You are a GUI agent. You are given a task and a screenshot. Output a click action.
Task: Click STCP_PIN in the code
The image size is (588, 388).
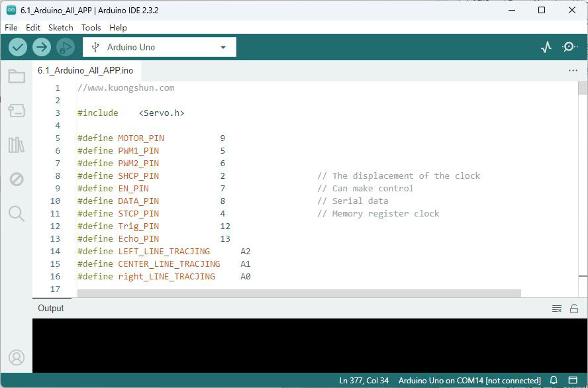(x=138, y=214)
